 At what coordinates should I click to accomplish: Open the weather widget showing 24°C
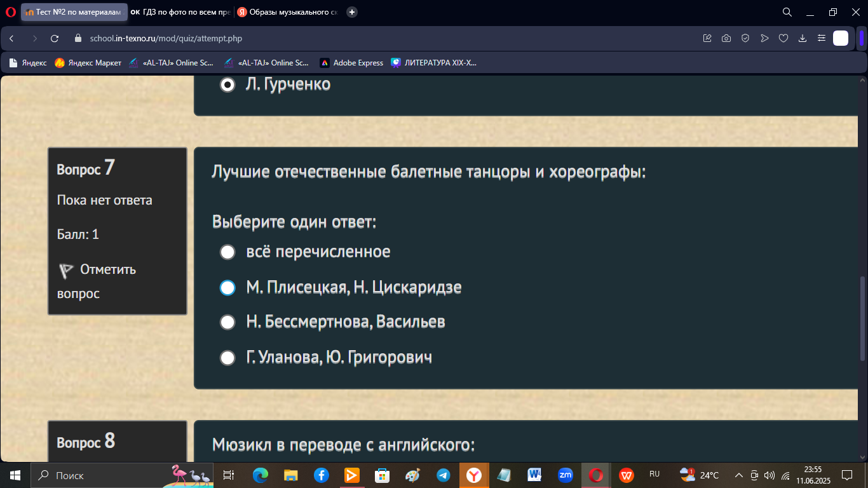point(699,475)
